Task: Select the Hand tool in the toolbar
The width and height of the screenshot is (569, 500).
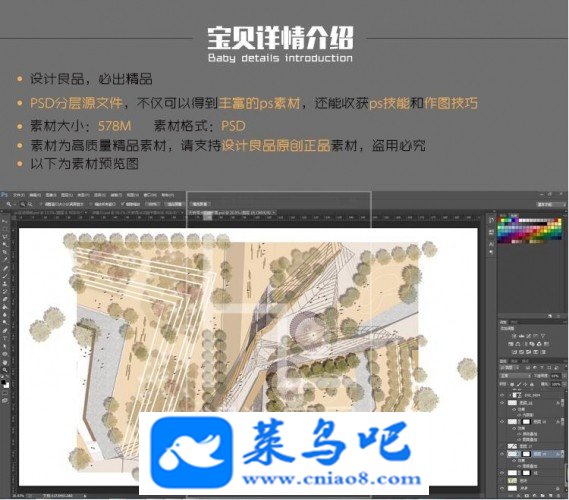Action: [5, 362]
